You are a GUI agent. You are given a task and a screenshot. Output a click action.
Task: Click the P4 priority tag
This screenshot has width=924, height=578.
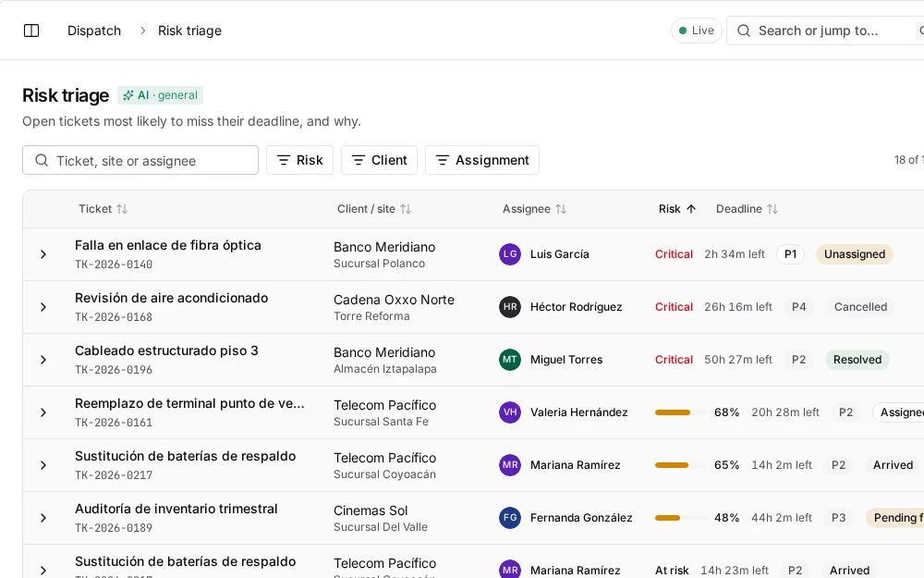[x=798, y=307]
